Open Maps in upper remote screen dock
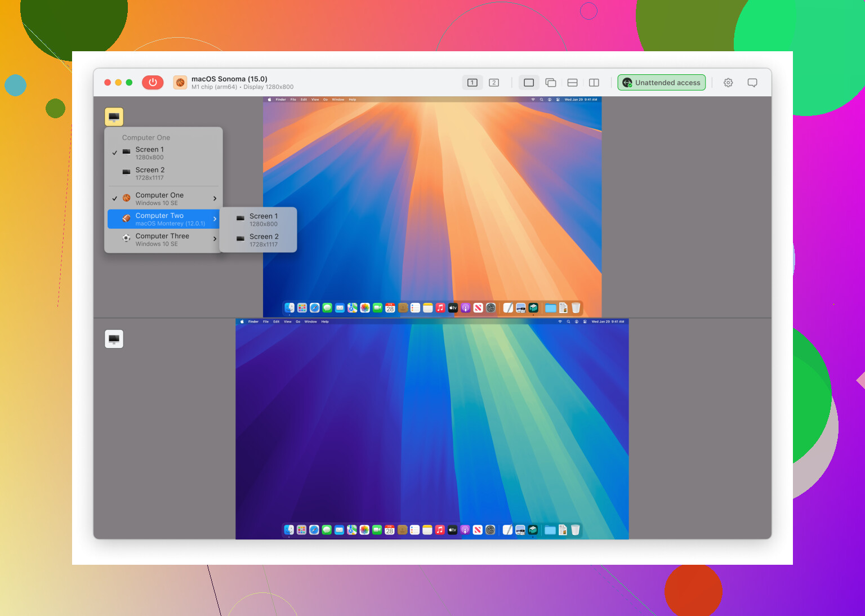The height and width of the screenshot is (616, 865). [353, 307]
